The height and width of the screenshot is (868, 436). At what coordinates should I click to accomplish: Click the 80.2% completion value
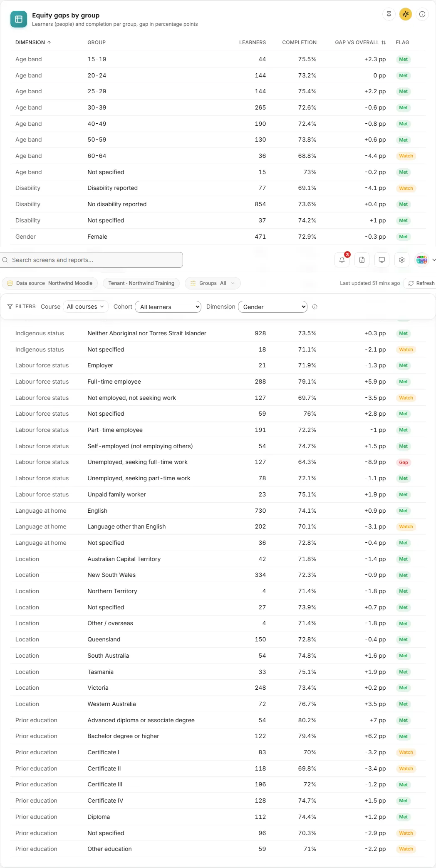click(307, 720)
